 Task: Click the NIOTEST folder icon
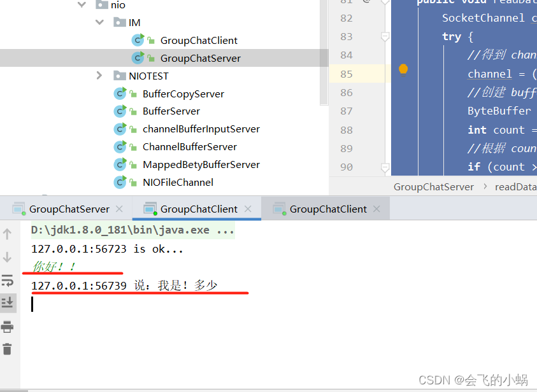tap(120, 75)
